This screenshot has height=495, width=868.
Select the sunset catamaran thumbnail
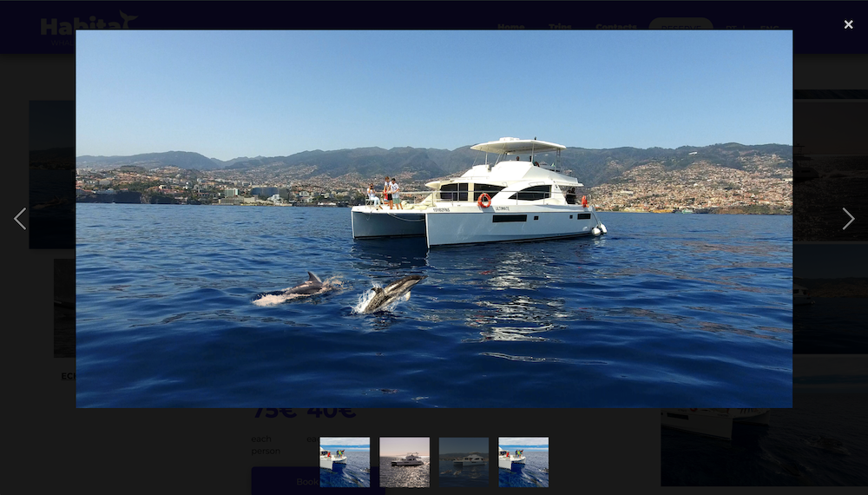click(404, 462)
